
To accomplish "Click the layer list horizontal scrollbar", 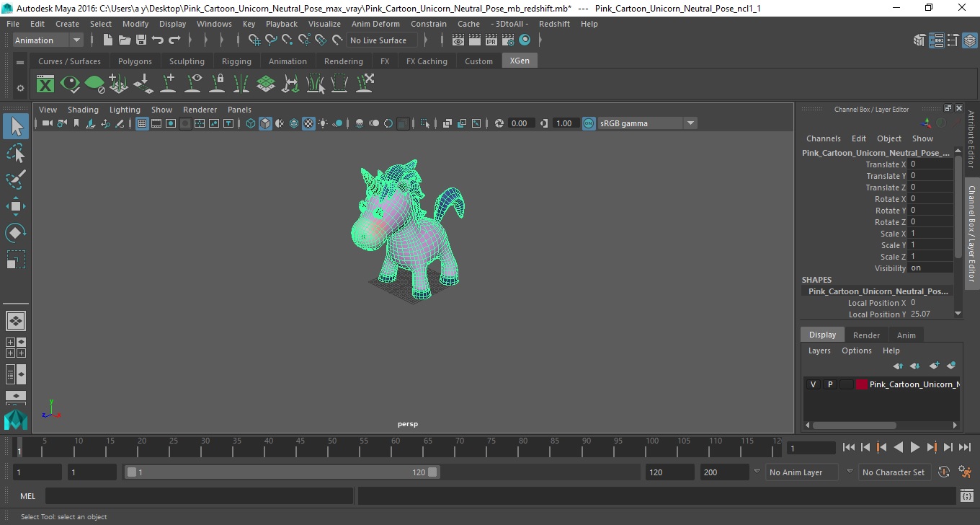I will point(854,425).
